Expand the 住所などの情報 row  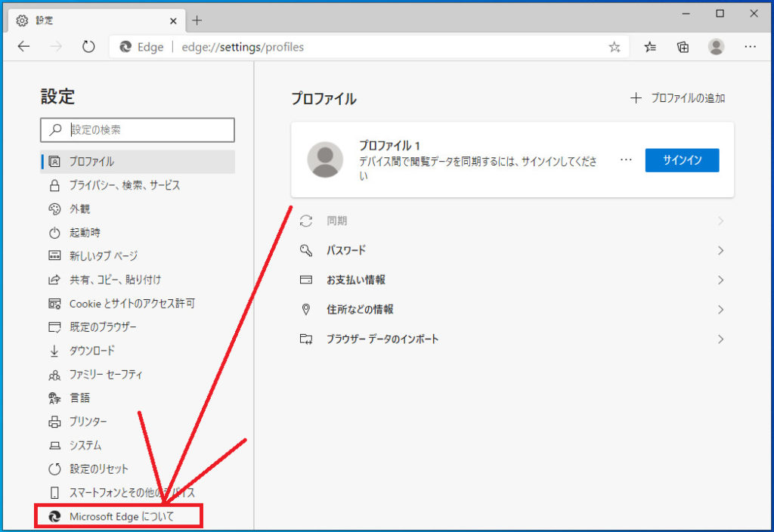(x=512, y=309)
